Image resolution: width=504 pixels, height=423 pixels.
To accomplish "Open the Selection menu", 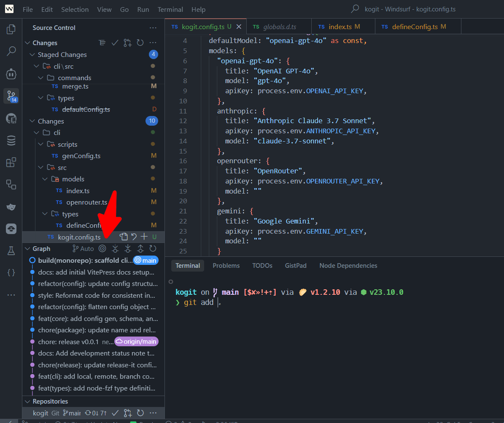I will (75, 9).
